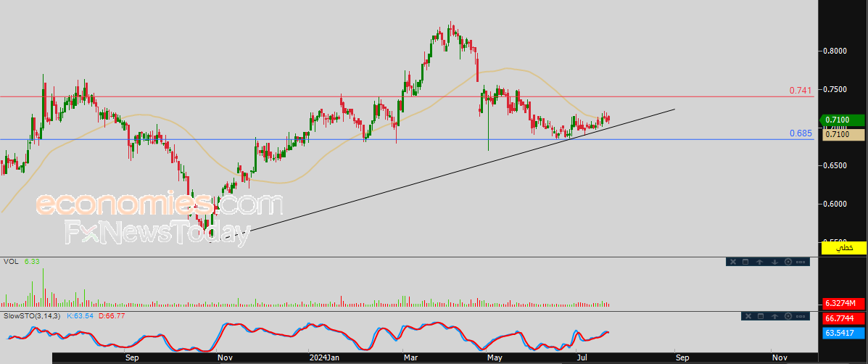The image size is (868, 364).
Task: Select the beige 0.7100 moving-average tag
Action: (844, 134)
